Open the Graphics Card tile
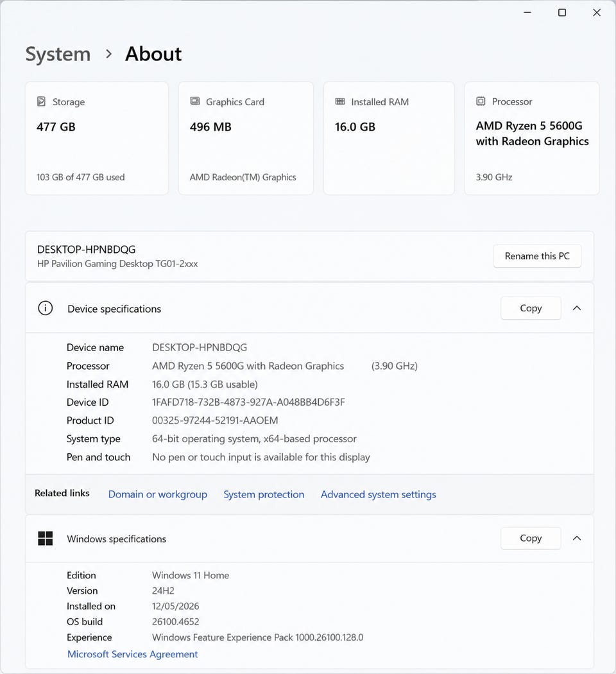This screenshot has height=674, width=616. pyautogui.click(x=246, y=139)
